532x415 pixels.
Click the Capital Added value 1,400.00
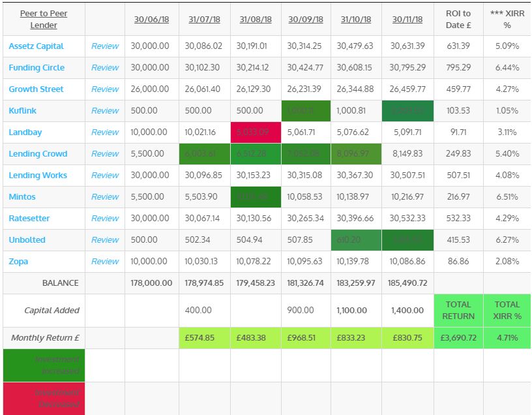(x=407, y=311)
